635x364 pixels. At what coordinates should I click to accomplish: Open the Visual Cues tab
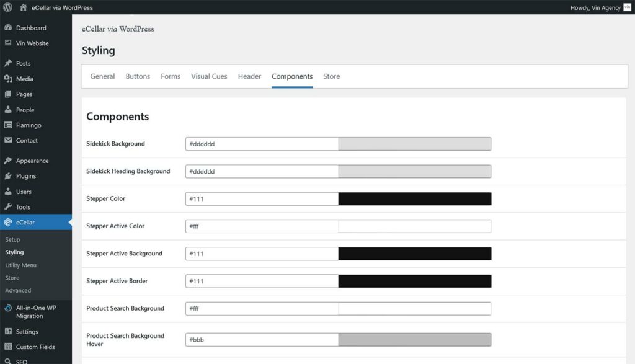pyautogui.click(x=208, y=76)
